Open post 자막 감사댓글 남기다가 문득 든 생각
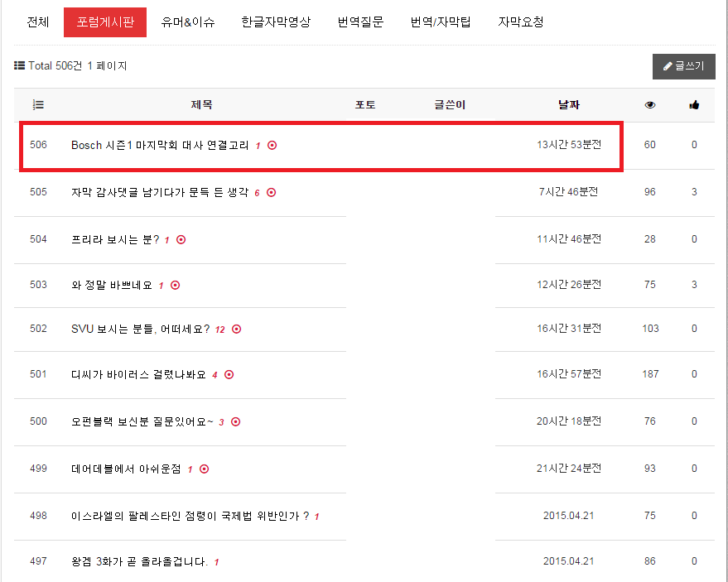Viewport: 728px width, 582px height. [160, 192]
